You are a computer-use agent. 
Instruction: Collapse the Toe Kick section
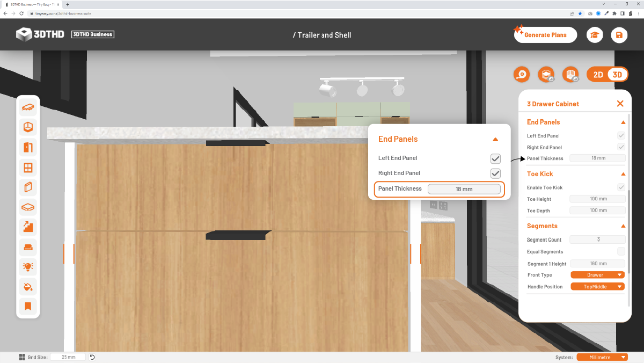coord(623,174)
